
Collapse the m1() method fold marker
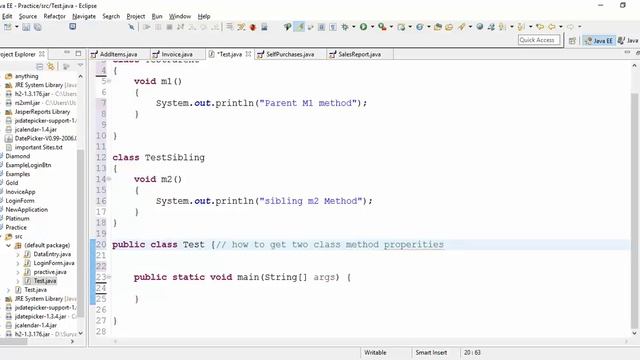[x=109, y=81]
